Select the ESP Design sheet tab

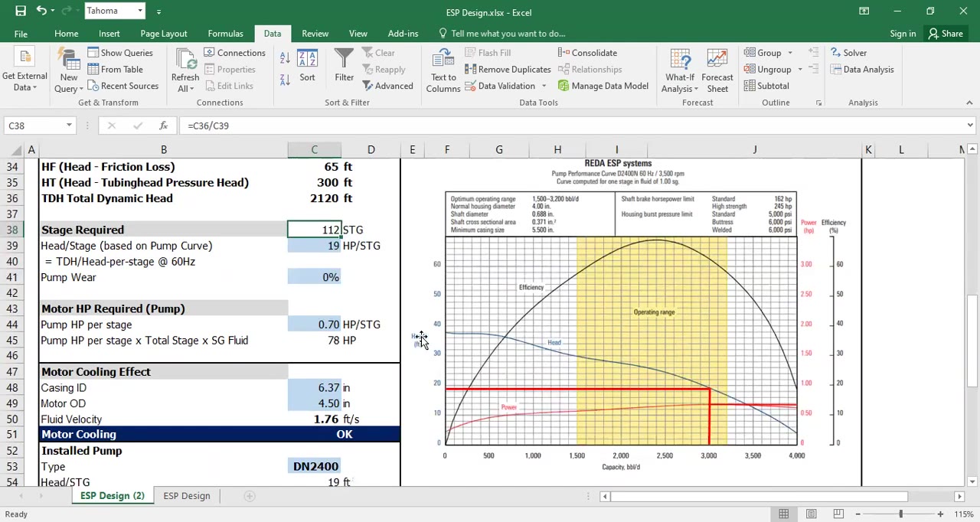(186, 495)
